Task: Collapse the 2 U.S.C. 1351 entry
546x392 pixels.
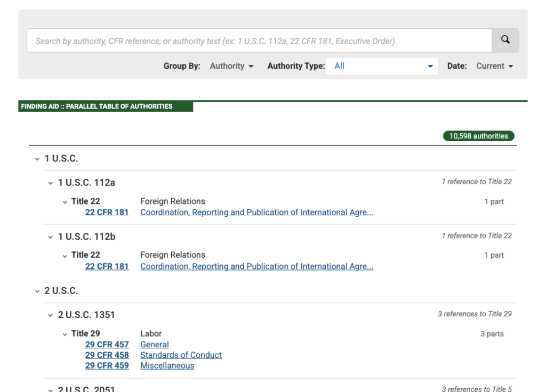Action: click(51, 315)
